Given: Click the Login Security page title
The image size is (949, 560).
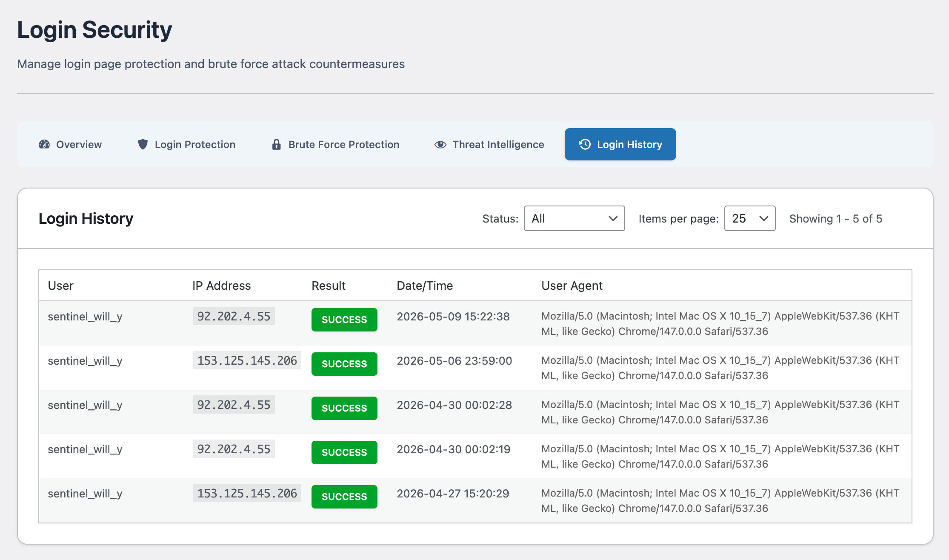Looking at the screenshot, I should click(x=94, y=30).
